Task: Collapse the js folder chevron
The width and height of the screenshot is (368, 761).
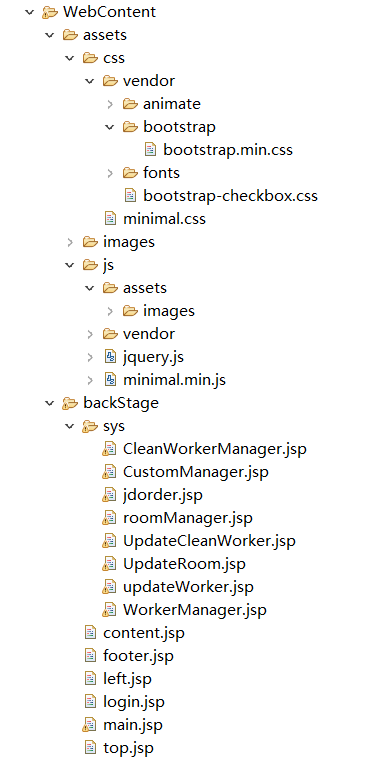Action: 70,265
